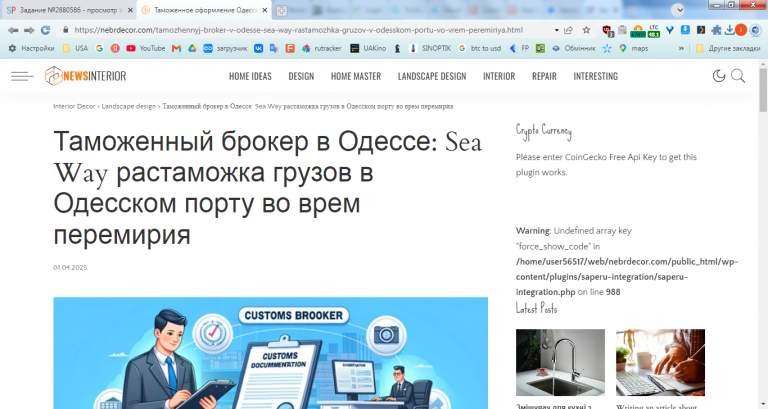This screenshot has height=409, width=768.
Task: Show hidden bookmarks via double chevron
Action: click(681, 48)
